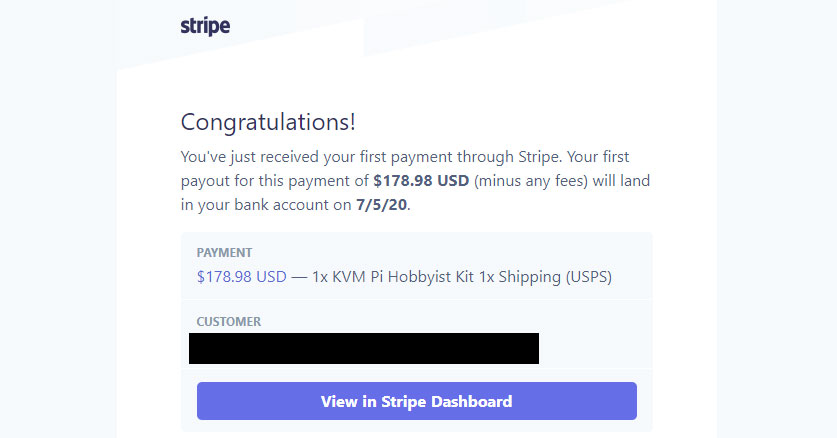The image size is (837, 438).
Task: Click the Congratulations! heading
Action: [268, 123]
